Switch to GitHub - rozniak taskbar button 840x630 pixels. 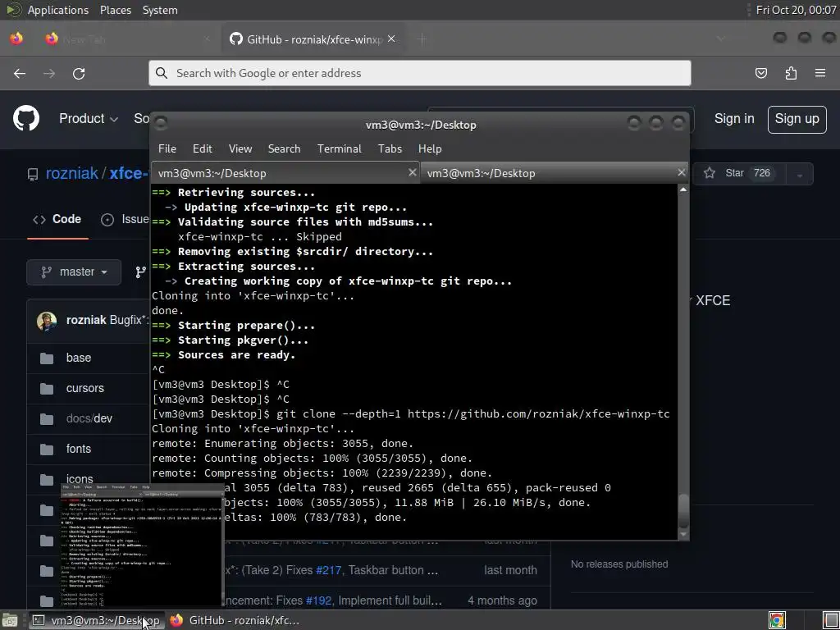[x=235, y=620]
